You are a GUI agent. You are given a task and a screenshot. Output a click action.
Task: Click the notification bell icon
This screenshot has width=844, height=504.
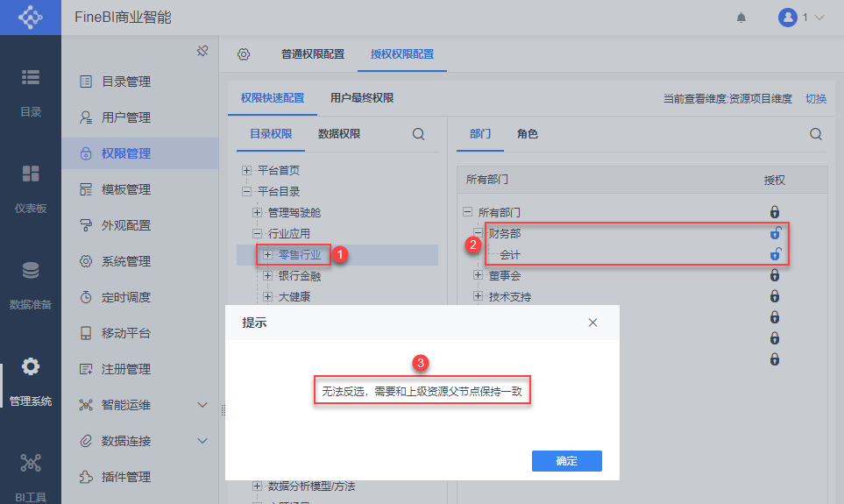(x=741, y=18)
